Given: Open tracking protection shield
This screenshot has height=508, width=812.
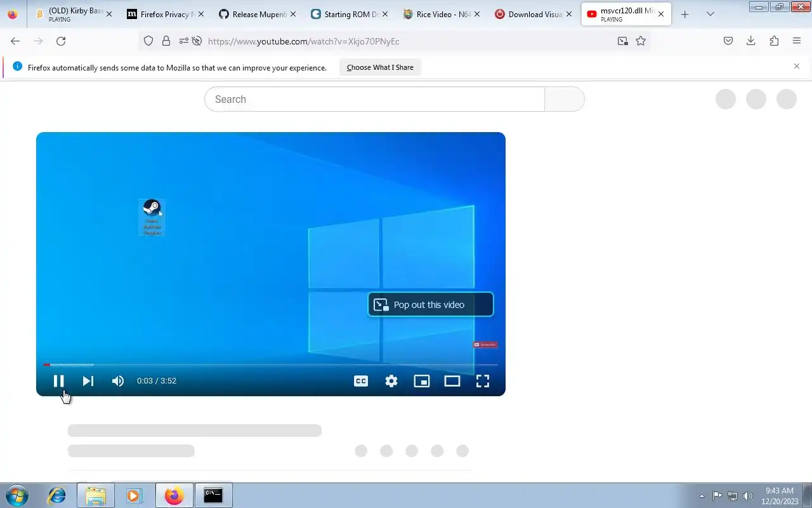Looking at the screenshot, I should click(148, 41).
